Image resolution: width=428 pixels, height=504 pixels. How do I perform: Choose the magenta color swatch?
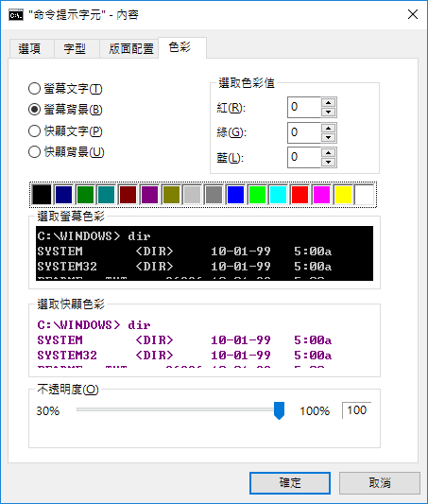[321, 195]
